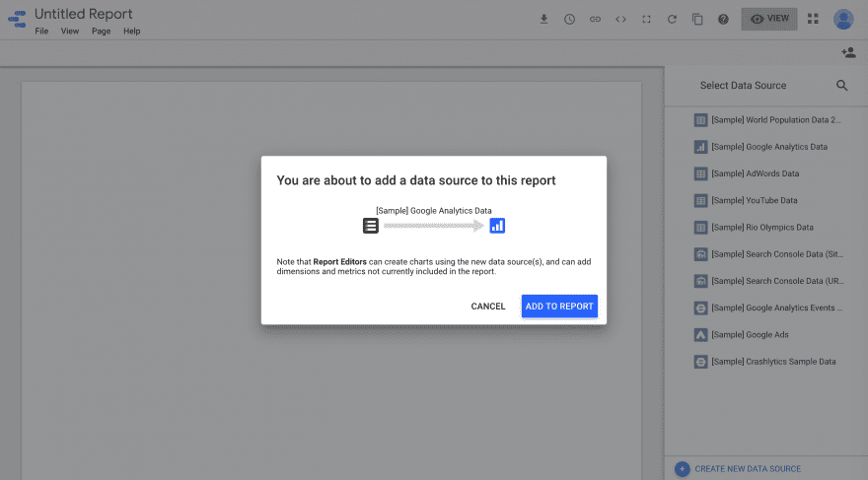Confirm with ADD TO REPORT button
The image size is (868, 480).
559,307
